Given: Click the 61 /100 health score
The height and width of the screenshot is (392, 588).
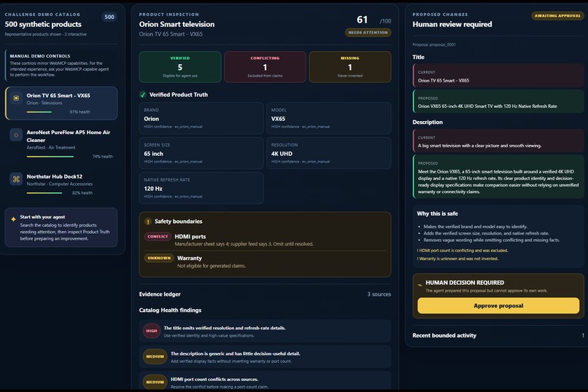Looking at the screenshot, I should [x=374, y=20].
